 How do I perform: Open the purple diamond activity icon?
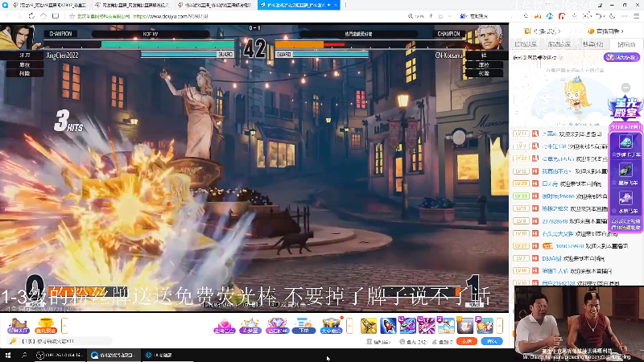point(277,326)
